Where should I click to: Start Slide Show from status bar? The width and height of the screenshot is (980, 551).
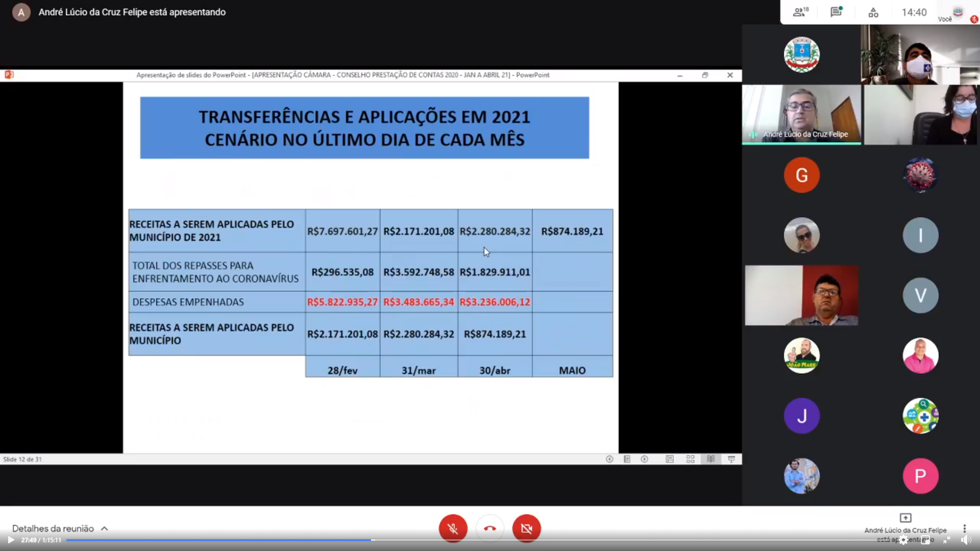[731, 459]
